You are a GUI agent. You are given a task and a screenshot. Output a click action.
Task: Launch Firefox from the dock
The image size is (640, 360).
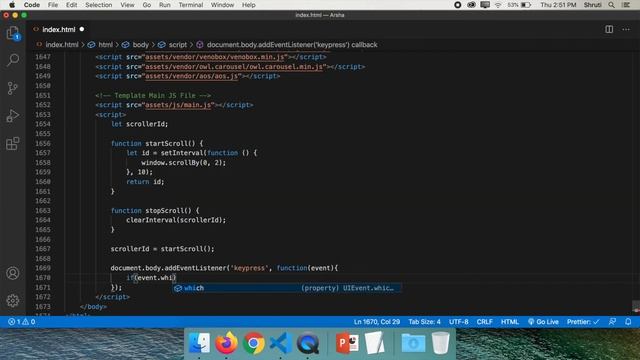click(x=226, y=342)
